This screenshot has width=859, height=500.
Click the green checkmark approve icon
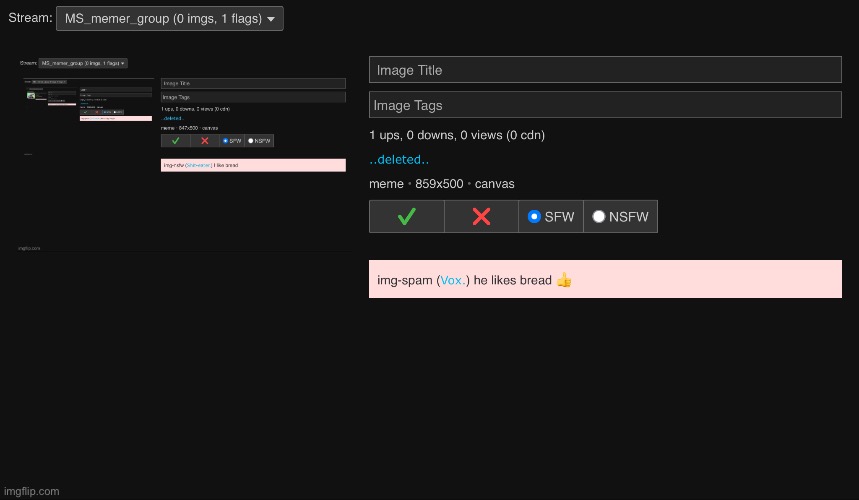point(406,217)
